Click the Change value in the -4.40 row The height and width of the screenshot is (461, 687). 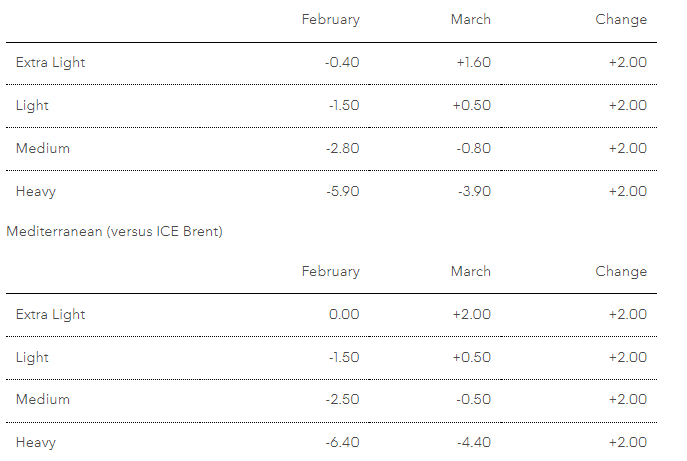tap(627, 442)
